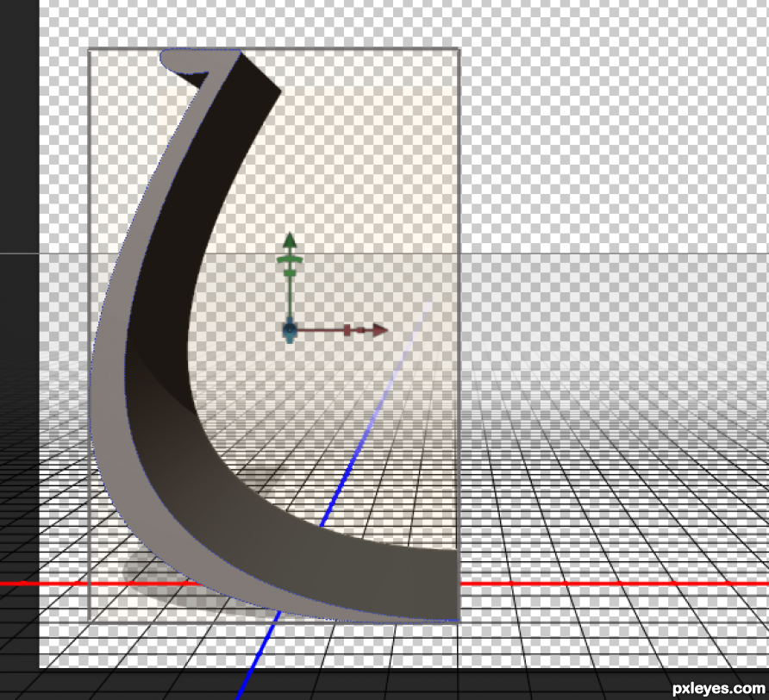The image size is (769, 700).
Task: Click the blue center uniform-scale cube
Action: point(290,330)
